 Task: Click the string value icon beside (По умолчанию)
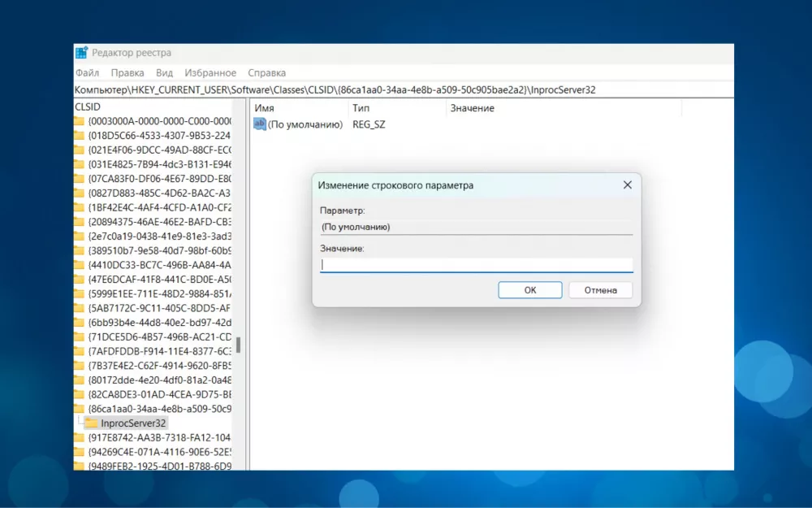260,124
